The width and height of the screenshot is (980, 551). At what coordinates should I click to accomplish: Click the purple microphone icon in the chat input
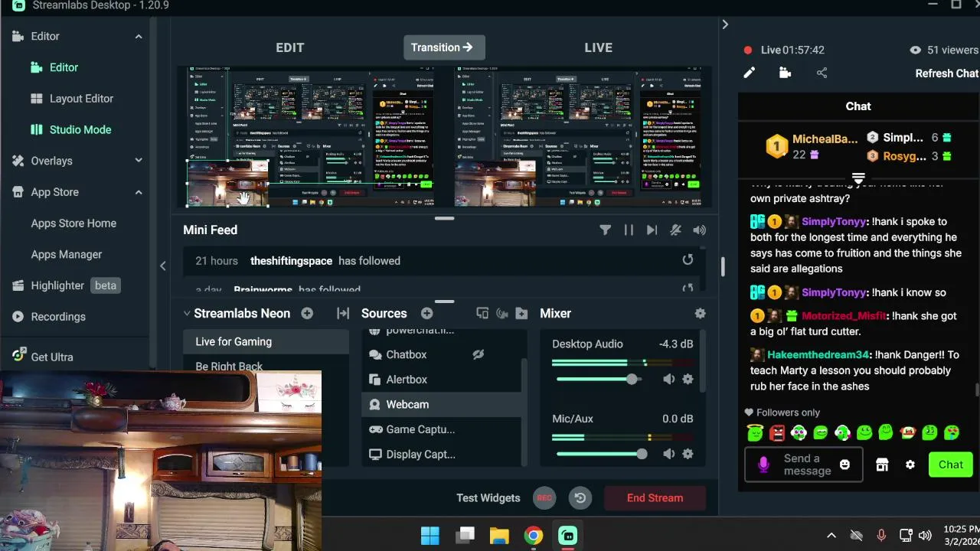[x=763, y=465]
